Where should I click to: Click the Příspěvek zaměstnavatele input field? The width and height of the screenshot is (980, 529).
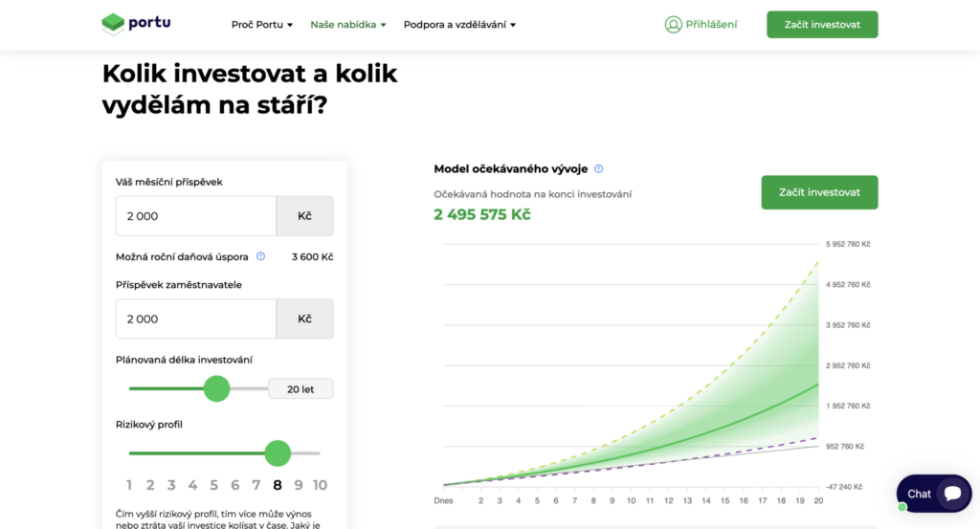(x=196, y=319)
